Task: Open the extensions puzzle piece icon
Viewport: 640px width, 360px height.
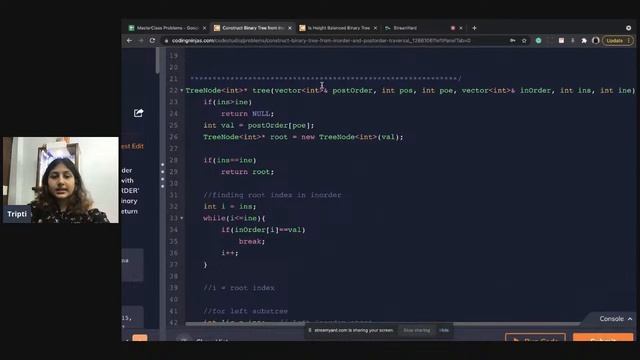Action: pyautogui.click(x=584, y=40)
